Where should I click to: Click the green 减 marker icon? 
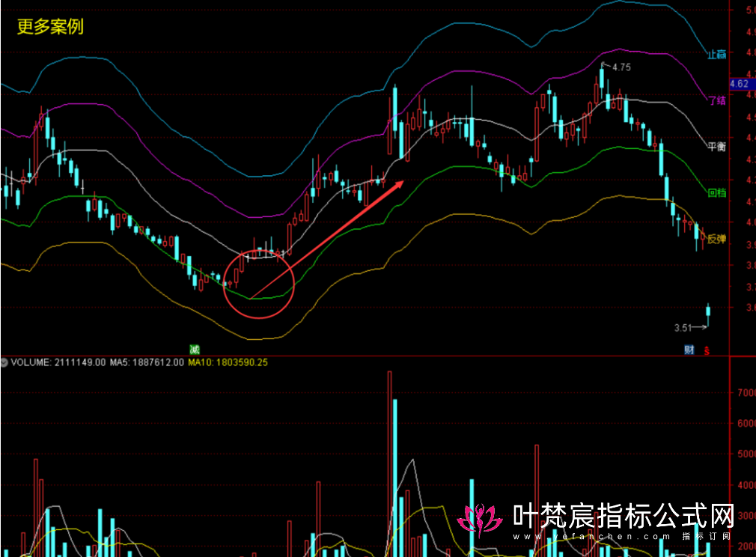pos(195,349)
